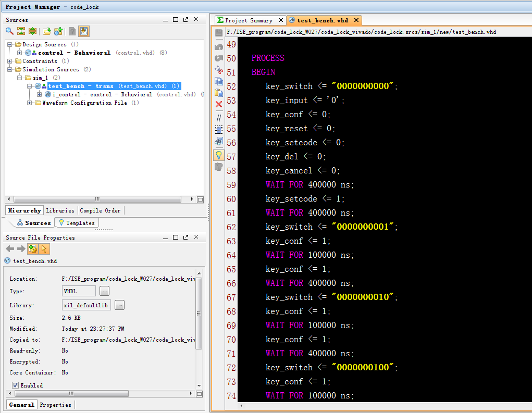The image size is (532, 413).
Task: Collapse the Design Sources tree node
Action: [x=10, y=45]
